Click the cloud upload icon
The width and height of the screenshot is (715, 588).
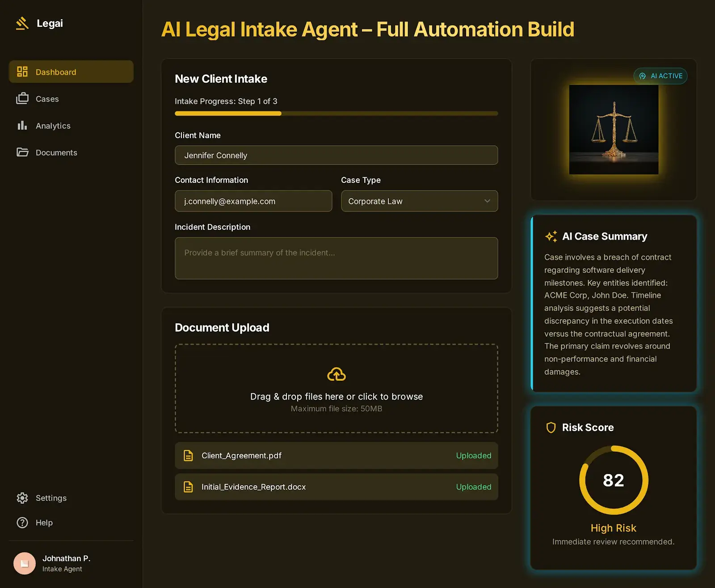(336, 374)
